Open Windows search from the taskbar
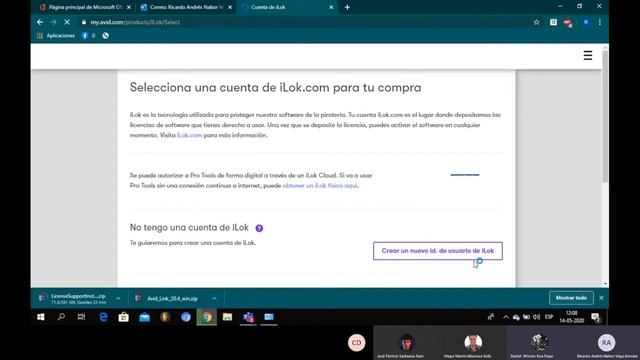 61,317
